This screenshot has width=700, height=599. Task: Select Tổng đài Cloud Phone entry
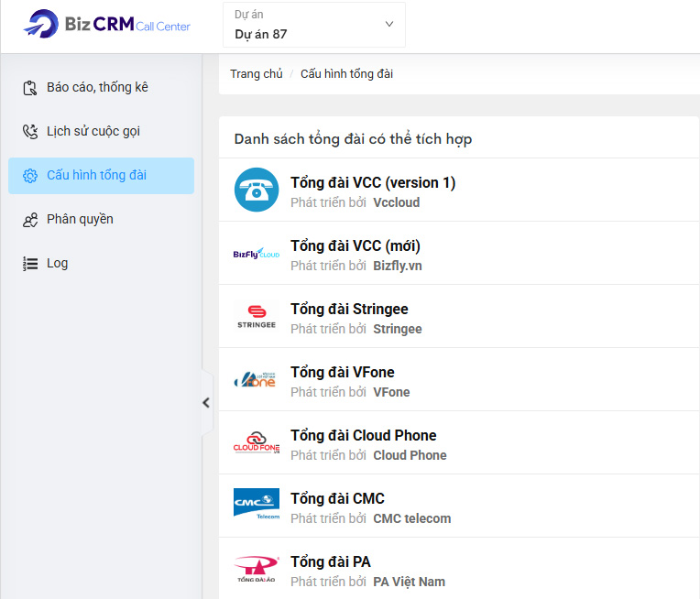[363, 436]
